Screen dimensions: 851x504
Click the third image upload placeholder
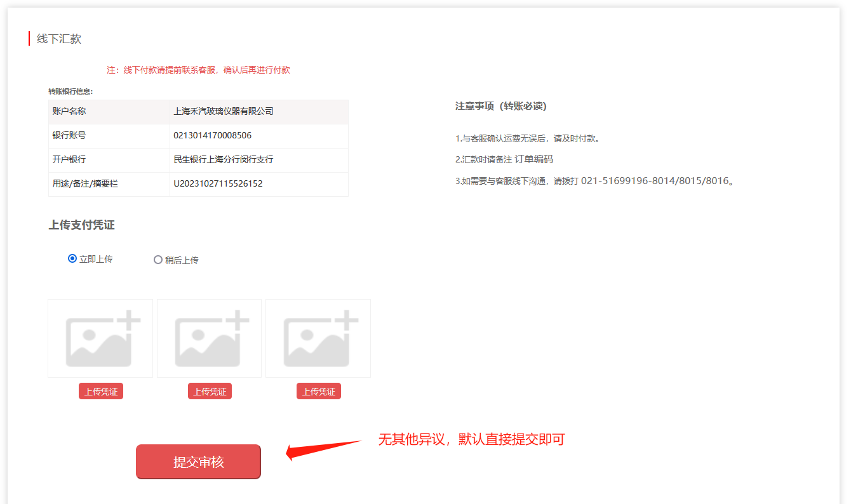(x=318, y=338)
